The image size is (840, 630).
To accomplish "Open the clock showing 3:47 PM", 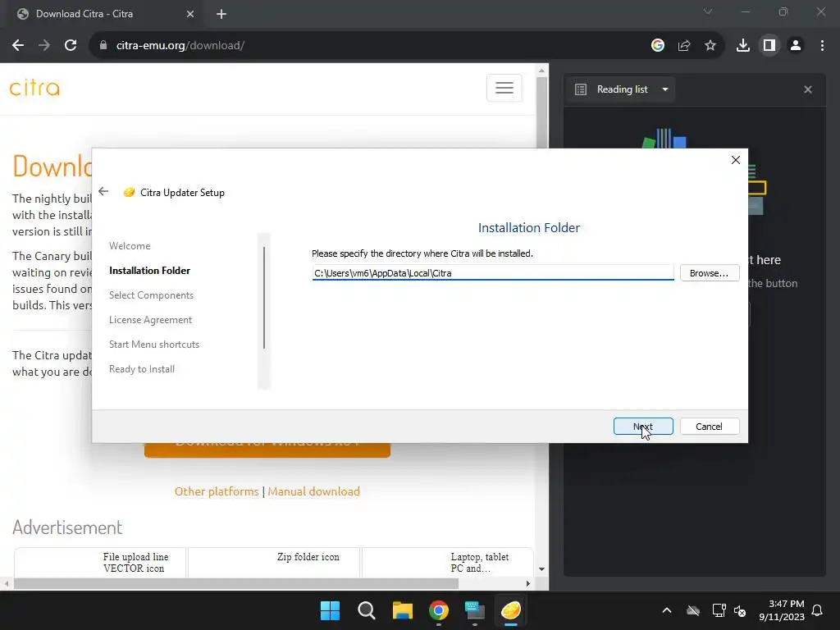I will [782, 610].
